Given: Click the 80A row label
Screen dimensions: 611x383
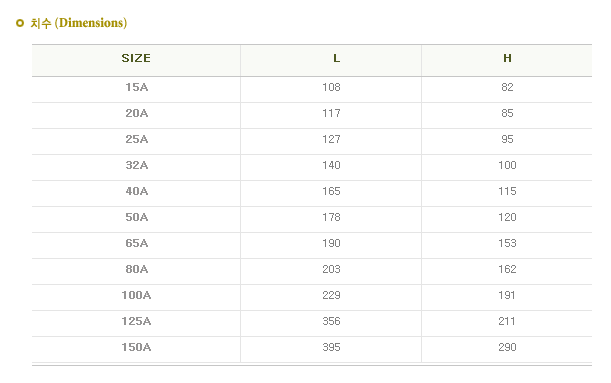Looking at the screenshot, I should click(x=136, y=270).
